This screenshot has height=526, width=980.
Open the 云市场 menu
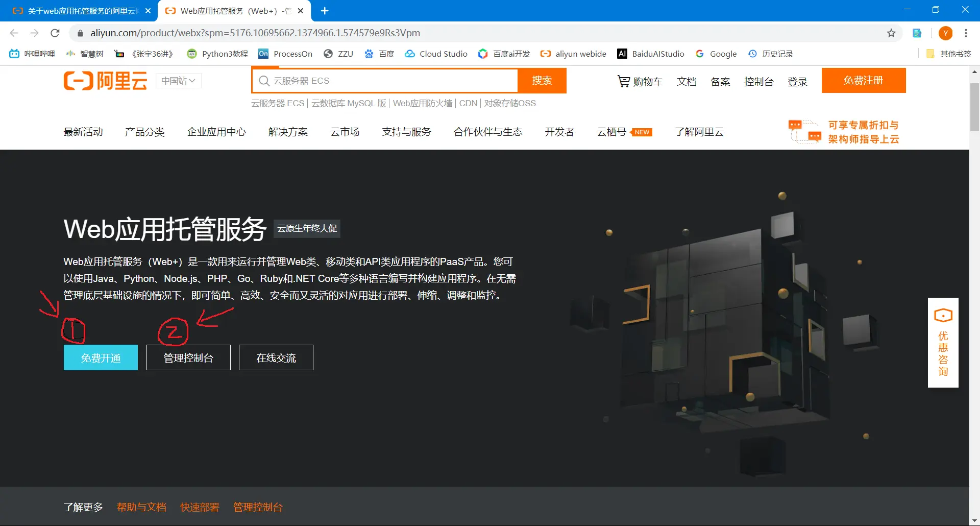coord(345,132)
